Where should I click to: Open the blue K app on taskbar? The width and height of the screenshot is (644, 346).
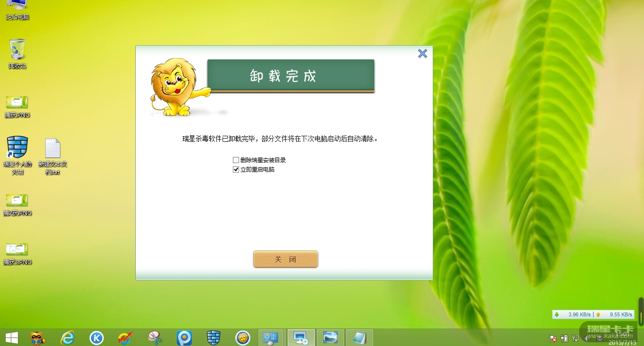(97, 338)
